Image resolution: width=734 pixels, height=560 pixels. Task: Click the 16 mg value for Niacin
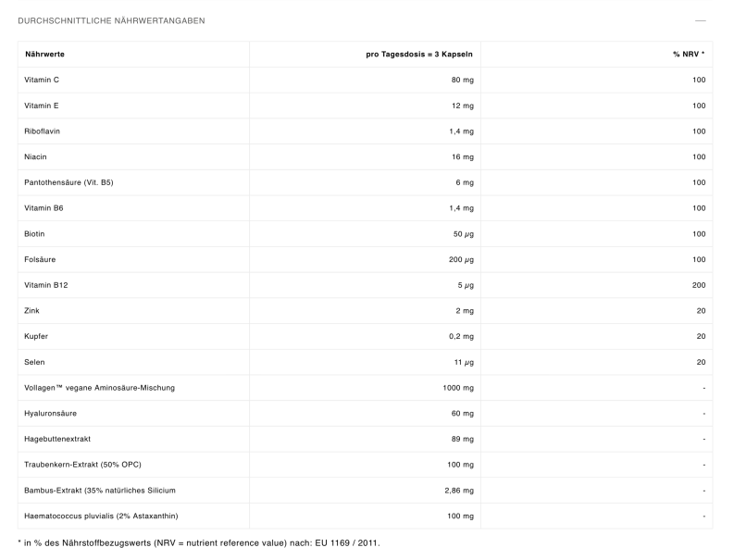point(462,157)
